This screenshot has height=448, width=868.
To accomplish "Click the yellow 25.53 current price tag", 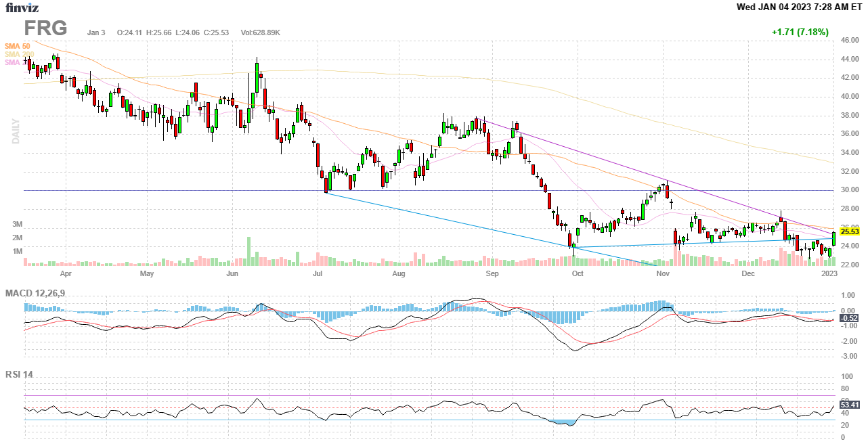I will [x=849, y=231].
